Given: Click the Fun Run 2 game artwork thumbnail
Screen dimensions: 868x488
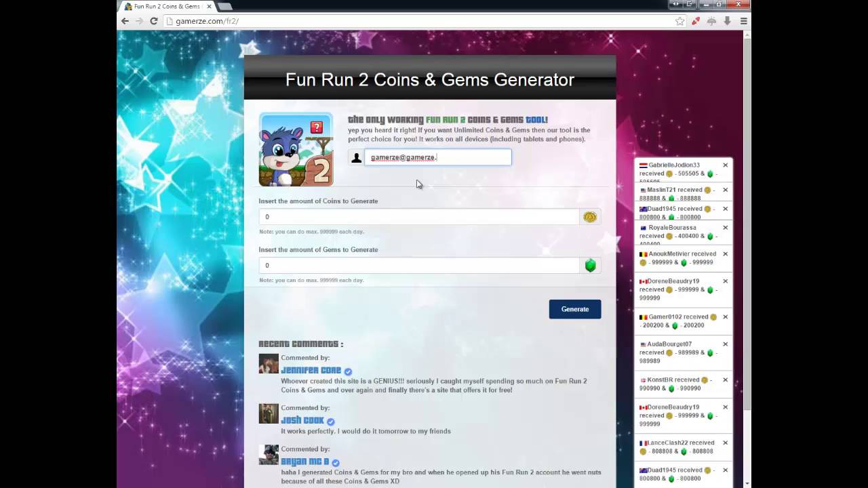Looking at the screenshot, I should point(296,149).
